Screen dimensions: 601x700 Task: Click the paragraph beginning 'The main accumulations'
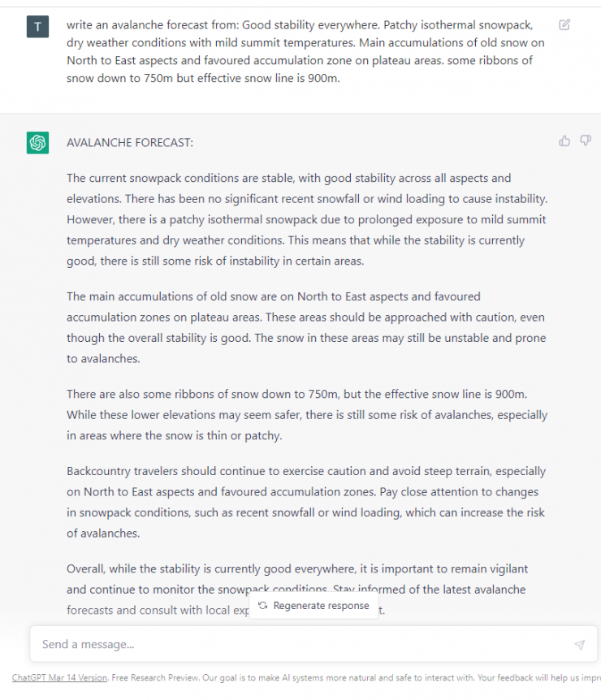pyautogui.click(x=306, y=327)
